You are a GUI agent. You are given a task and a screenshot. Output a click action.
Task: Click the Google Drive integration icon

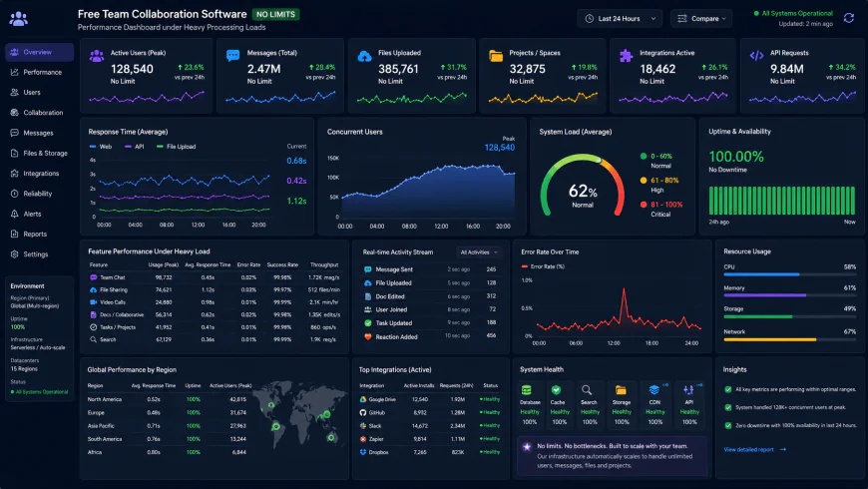tap(363, 399)
